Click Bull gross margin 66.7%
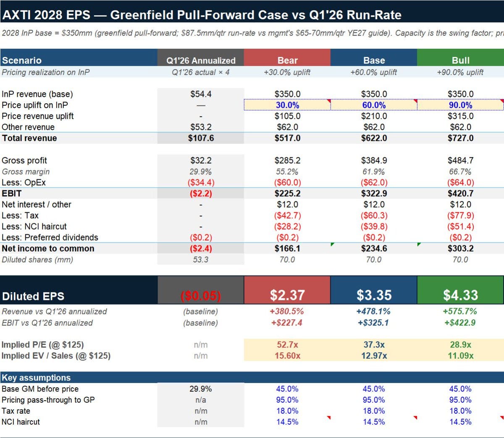 click(x=460, y=172)
